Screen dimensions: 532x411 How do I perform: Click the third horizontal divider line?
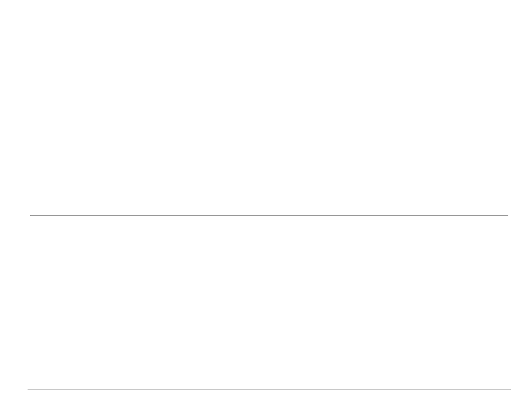[x=269, y=215]
